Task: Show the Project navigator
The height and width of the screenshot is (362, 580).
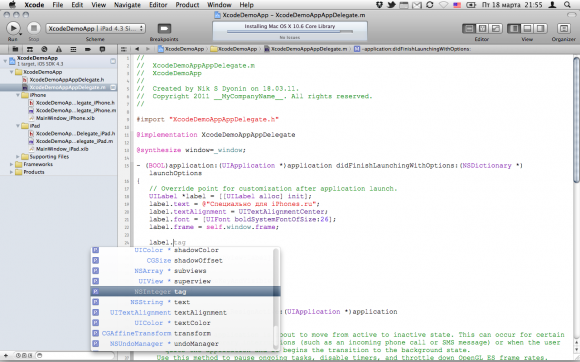Action: 15,49
